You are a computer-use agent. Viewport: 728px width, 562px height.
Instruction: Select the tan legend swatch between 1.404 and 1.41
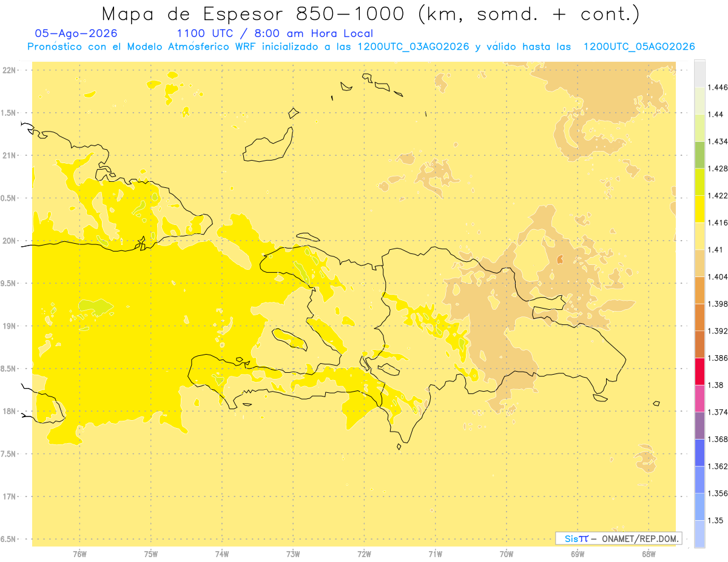pyautogui.click(x=699, y=263)
